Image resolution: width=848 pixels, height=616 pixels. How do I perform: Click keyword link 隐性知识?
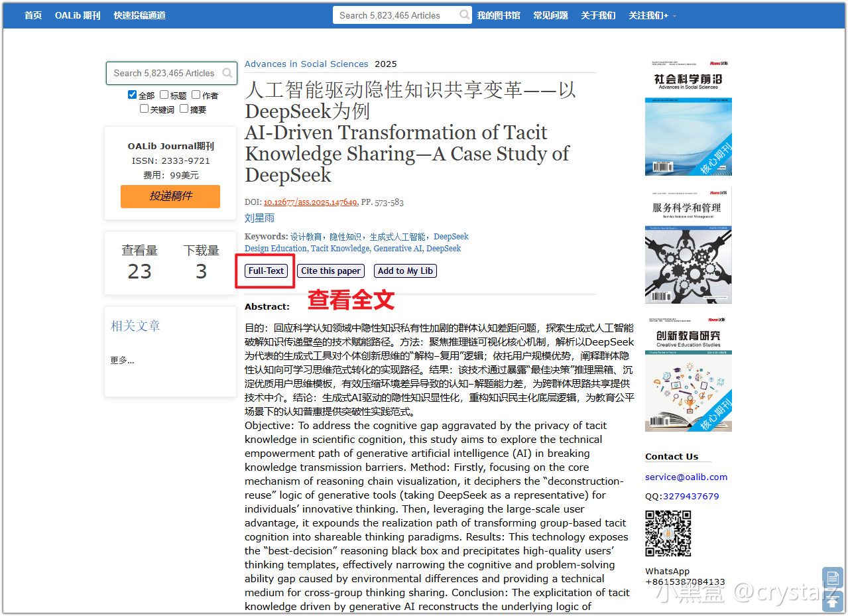click(x=345, y=237)
